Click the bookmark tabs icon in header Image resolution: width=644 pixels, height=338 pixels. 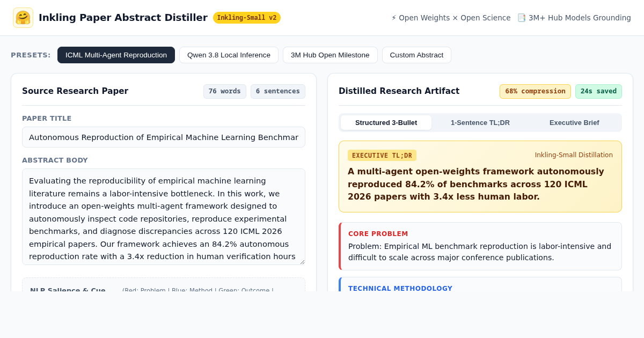[522, 18]
